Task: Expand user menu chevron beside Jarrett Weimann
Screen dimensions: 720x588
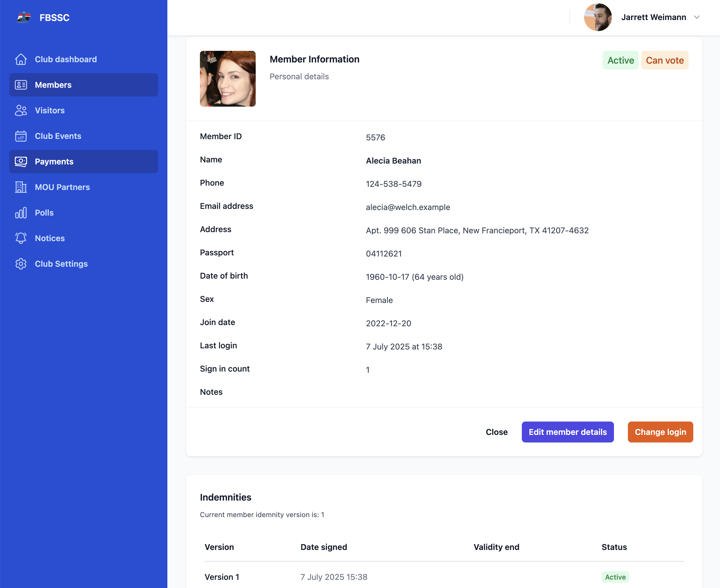Action: pyautogui.click(x=696, y=17)
